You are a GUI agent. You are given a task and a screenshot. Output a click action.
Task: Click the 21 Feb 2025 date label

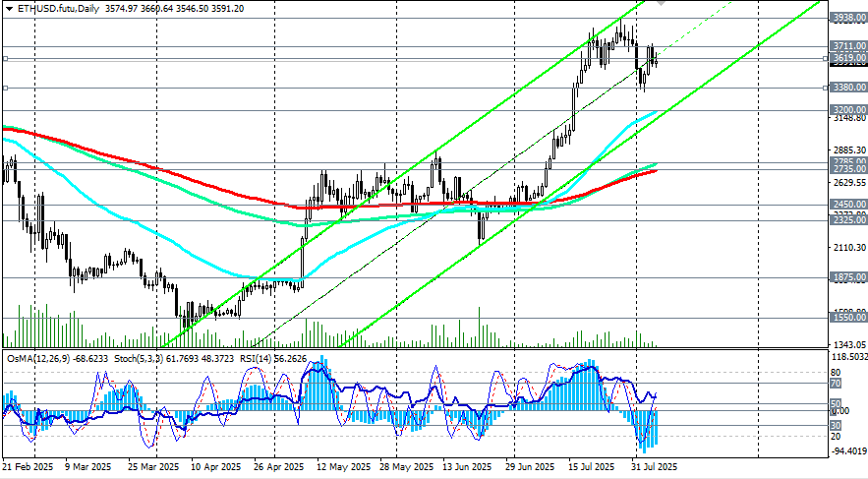coord(28,467)
